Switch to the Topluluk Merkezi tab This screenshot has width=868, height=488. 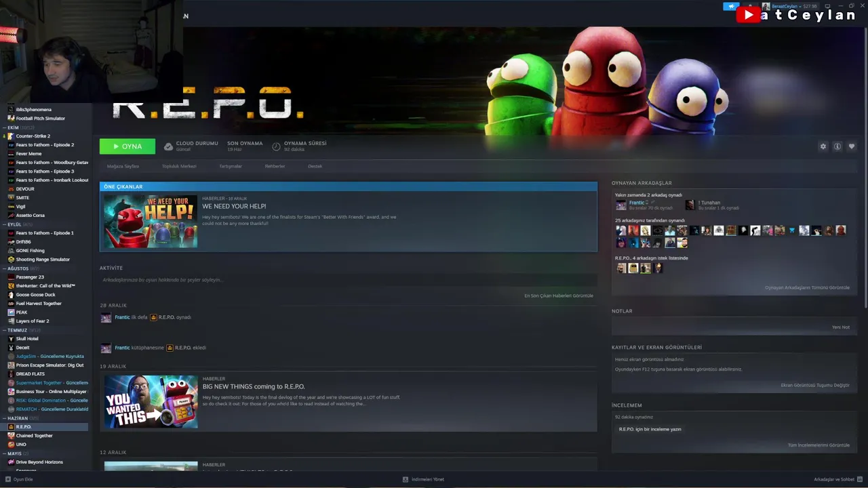179,166
